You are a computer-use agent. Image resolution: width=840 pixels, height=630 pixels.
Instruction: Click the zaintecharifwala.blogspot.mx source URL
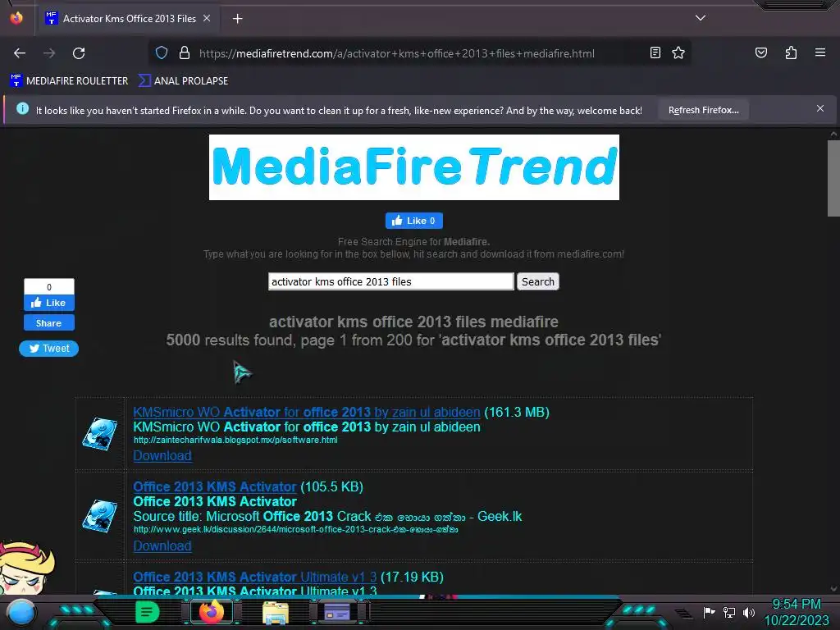coord(235,440)
